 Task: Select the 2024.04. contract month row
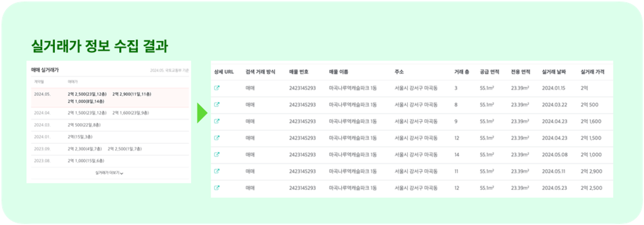pos(109,113)
